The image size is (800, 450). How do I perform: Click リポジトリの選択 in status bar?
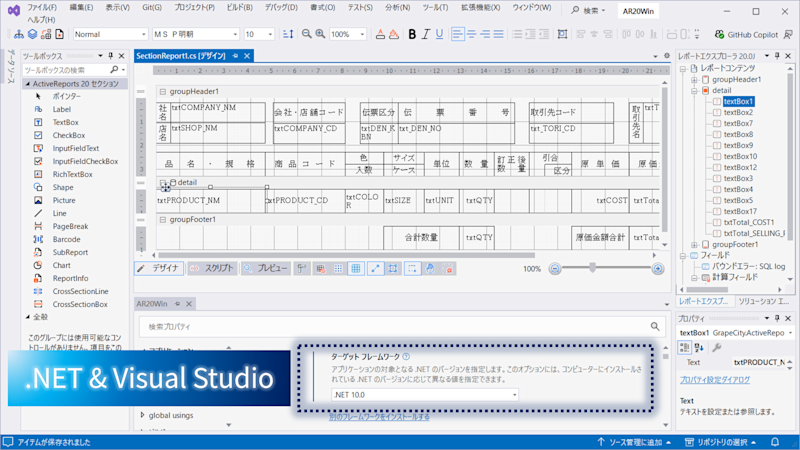tap(720, 442)
